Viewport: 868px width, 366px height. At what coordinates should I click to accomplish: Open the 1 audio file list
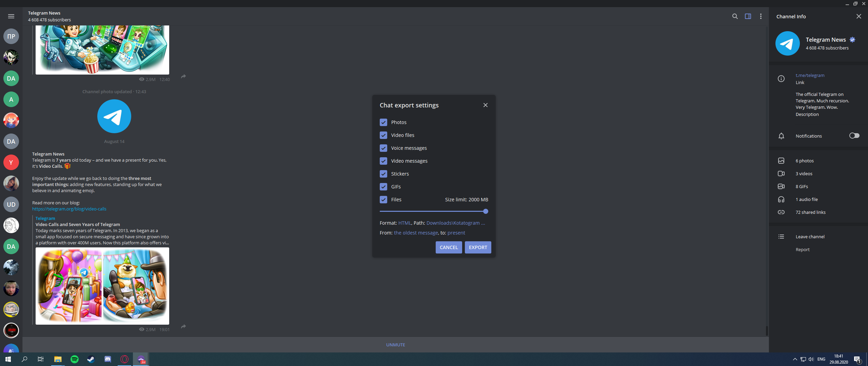806,199
